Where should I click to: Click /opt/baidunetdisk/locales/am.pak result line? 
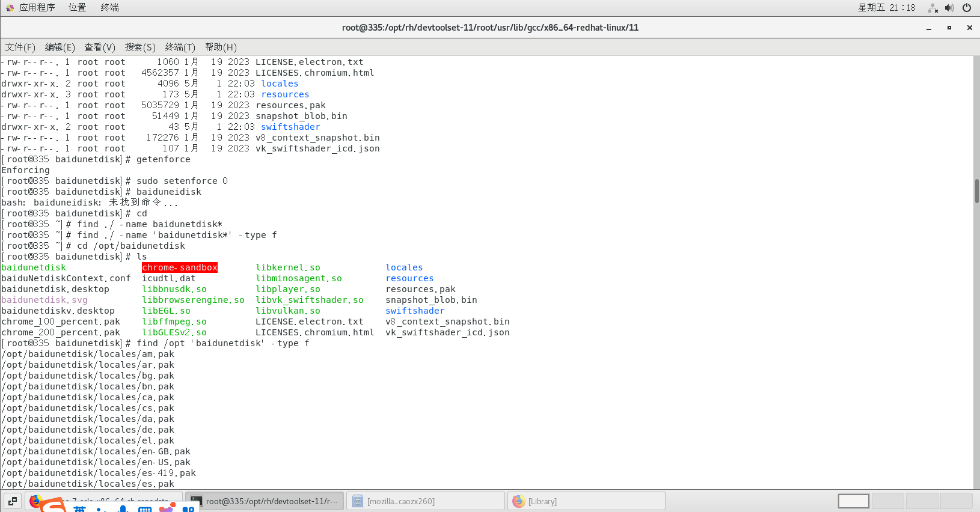88,354
